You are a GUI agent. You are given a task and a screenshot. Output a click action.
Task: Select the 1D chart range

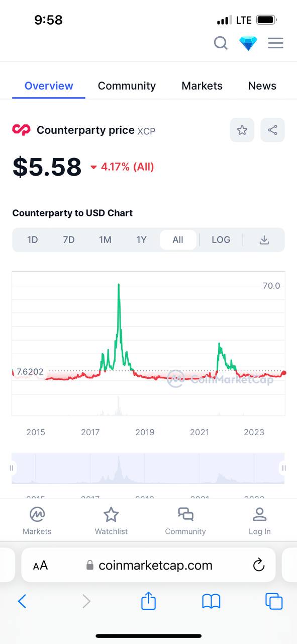33,240
